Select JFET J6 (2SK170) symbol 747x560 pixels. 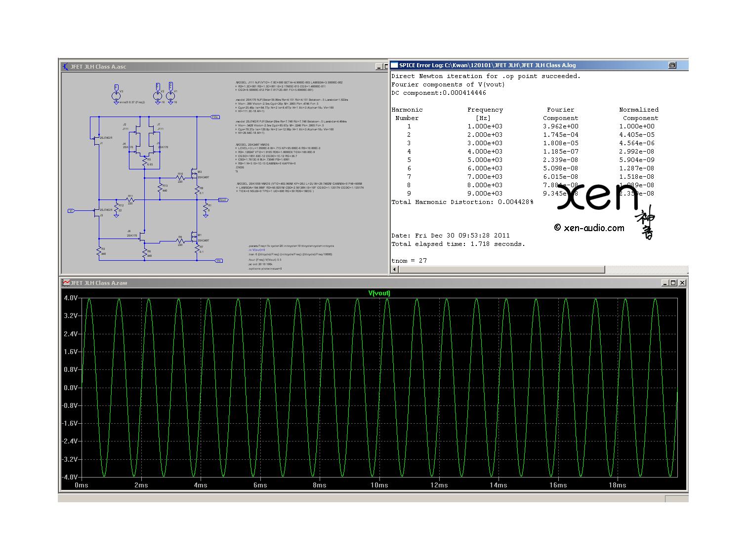point(141,236)
